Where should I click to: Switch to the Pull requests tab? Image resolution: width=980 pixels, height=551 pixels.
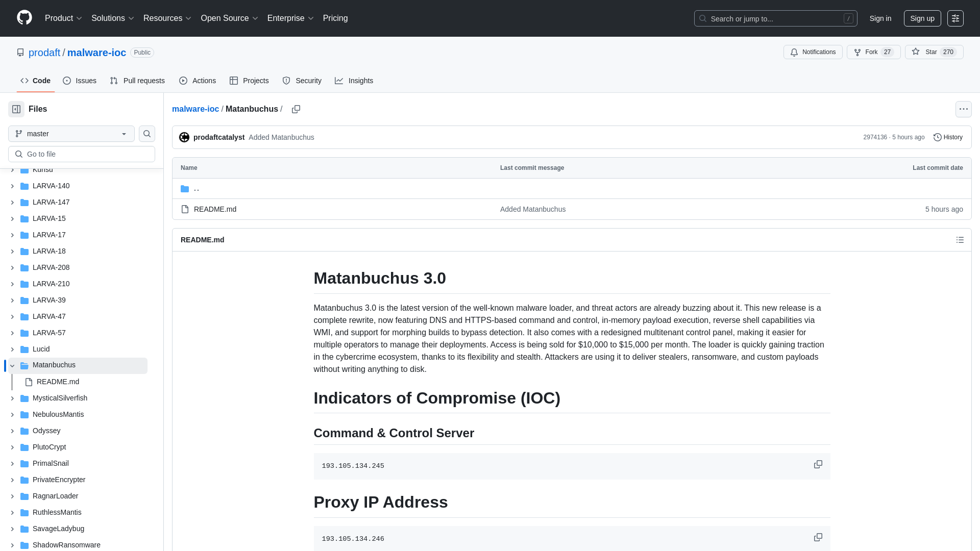tap(137, 81)
